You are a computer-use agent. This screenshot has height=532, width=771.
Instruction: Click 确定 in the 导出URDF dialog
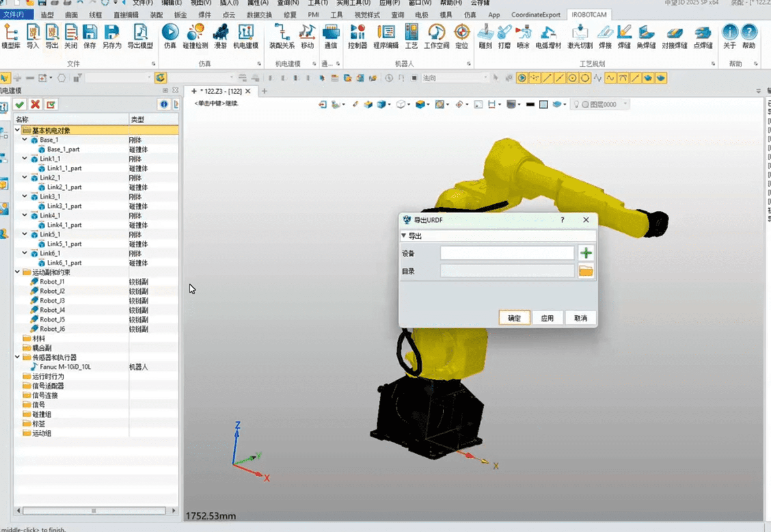[x=514, y=318]
